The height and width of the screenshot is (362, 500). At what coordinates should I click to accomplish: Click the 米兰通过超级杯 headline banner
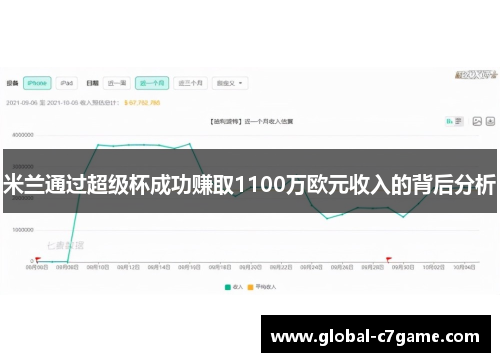250,181
